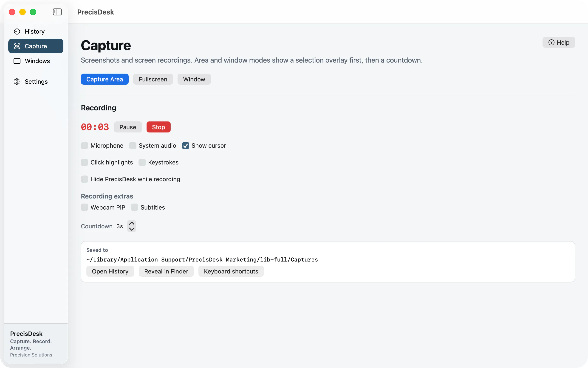Check Hide PrecisDesk while recording
This screenshot has width=588, height=368.
84,179
